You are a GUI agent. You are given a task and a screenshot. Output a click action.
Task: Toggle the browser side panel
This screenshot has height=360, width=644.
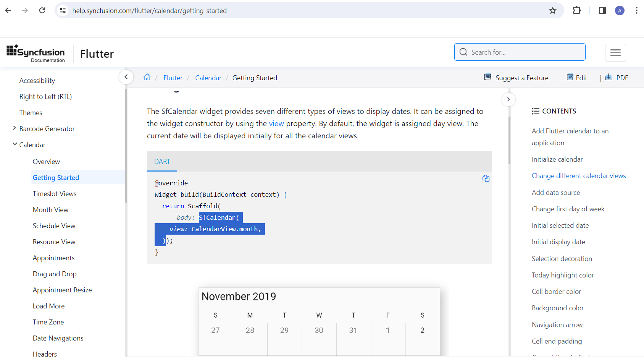coord(602,10)
